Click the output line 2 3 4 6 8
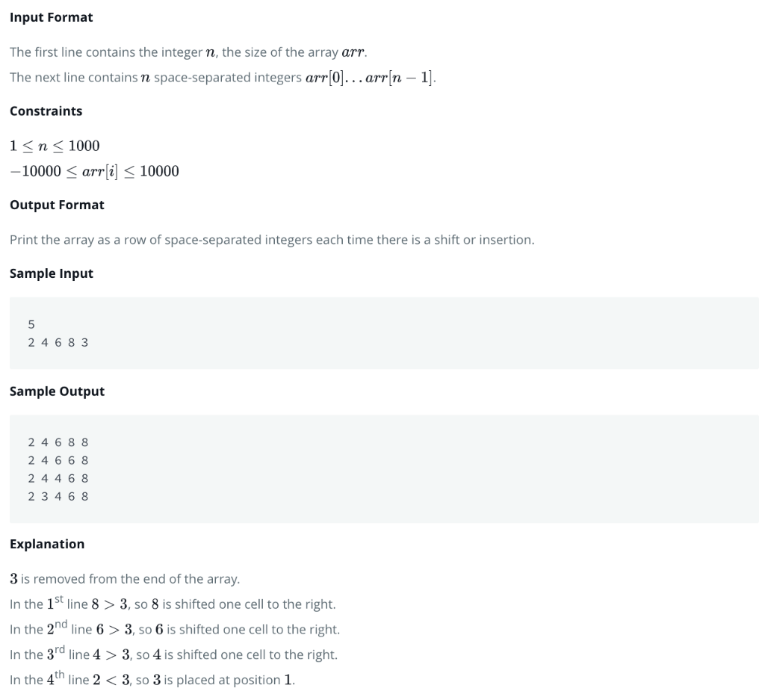Screen dimensions: 765x700 pyautogui.click(x=58, y=497)
